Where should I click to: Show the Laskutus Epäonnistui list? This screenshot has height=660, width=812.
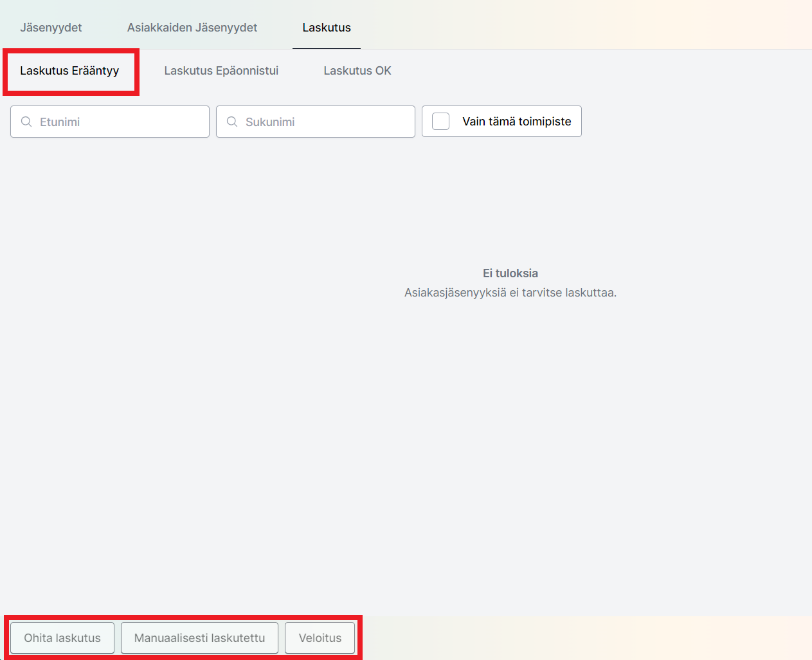pos(221,71)
